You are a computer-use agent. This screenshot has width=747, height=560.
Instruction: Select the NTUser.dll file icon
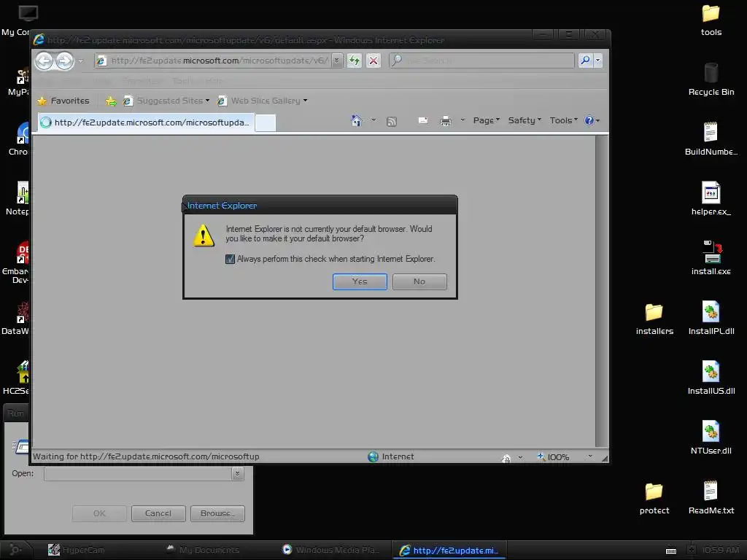(x=711, y=438)
